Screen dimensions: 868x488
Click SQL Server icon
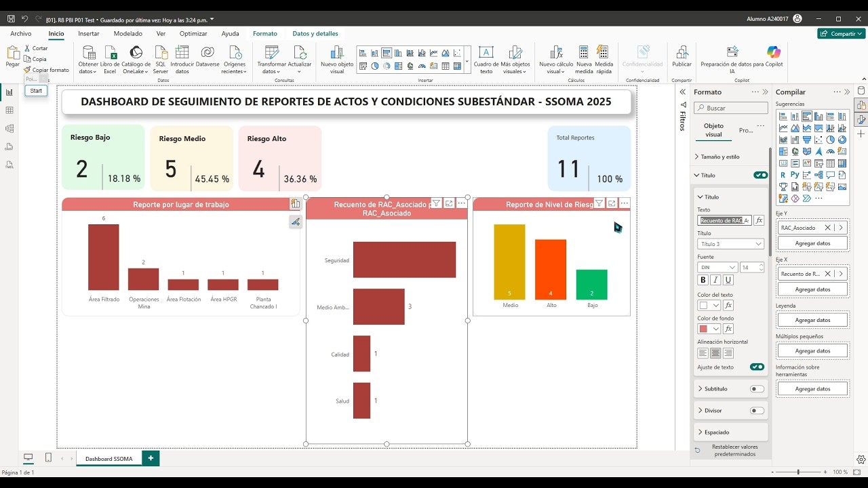[x=161, y=53]
